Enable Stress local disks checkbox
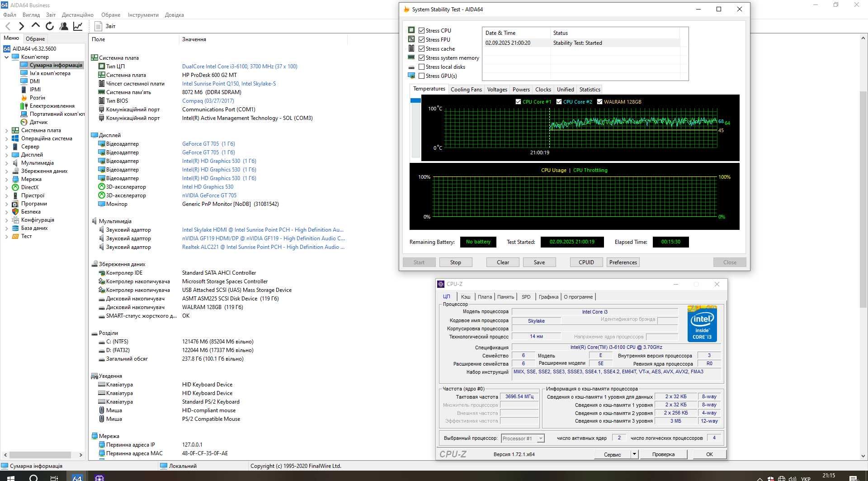The height and width of the screenshot is (481, 868). tap(421, 67)
